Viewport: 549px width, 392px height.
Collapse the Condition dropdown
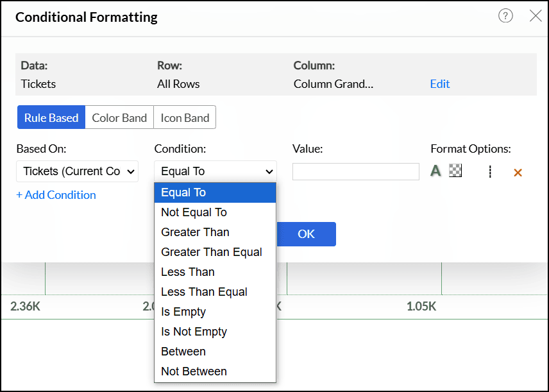215,171
